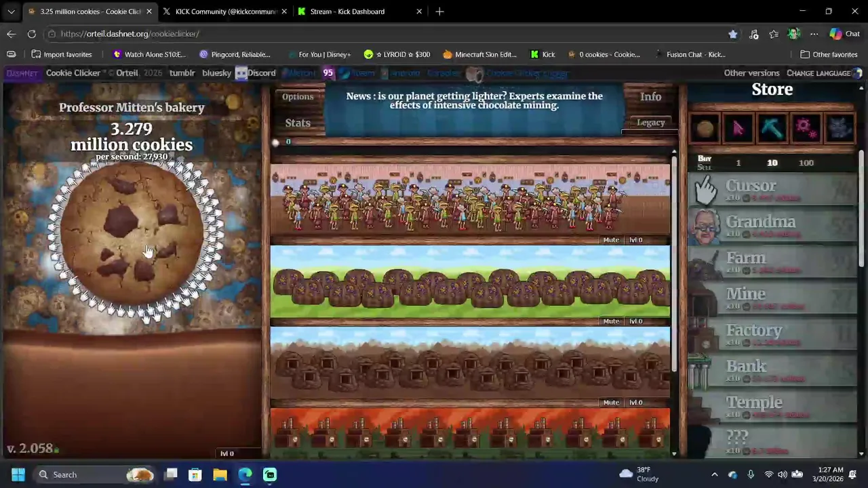
Task: Click the address bar URL field
Action: pos(387,34)
